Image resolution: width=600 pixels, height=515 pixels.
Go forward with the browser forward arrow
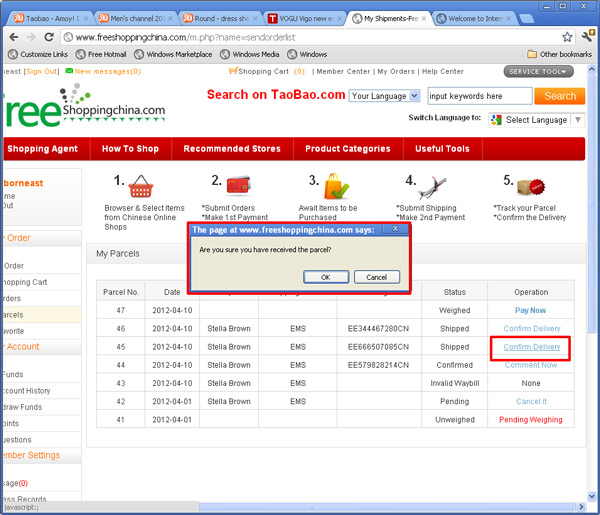pos(31,37)
